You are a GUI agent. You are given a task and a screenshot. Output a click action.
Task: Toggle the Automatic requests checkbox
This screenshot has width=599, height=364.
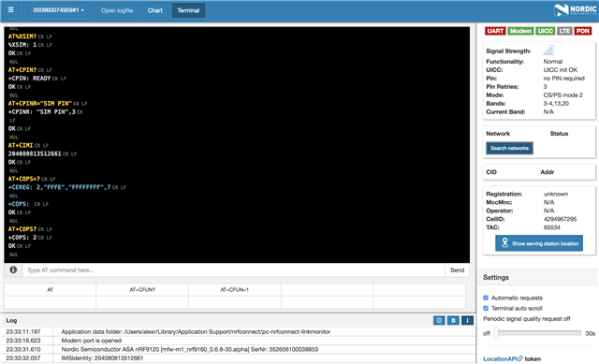tap(486, 298)
